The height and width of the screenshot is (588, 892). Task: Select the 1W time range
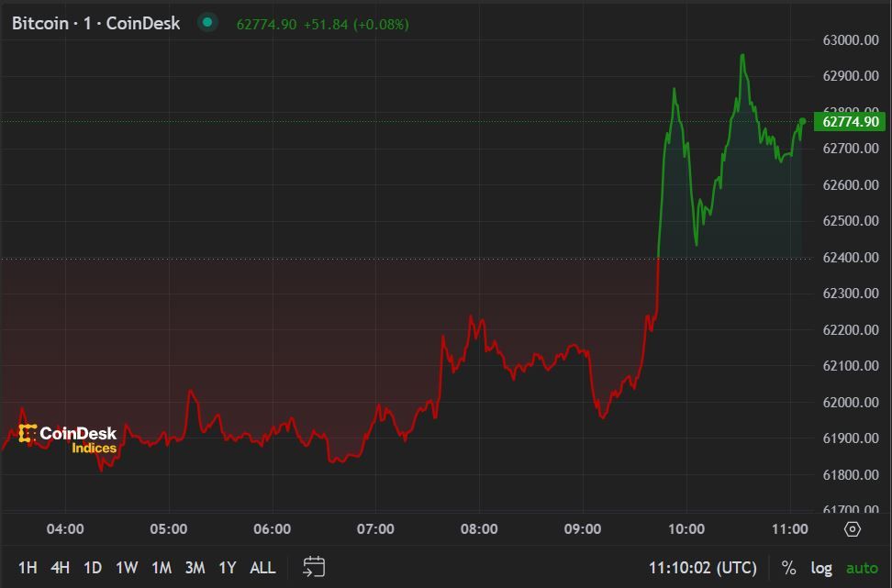[x=127, y=568]
